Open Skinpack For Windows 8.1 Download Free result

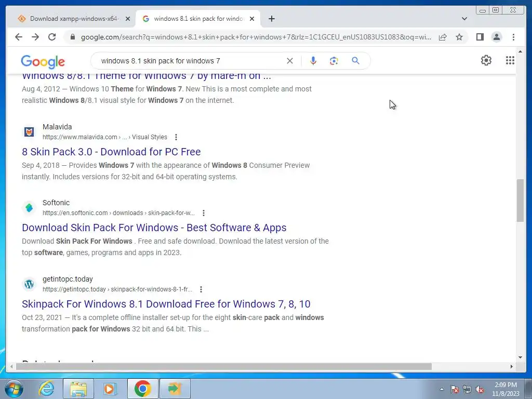[x=166, y=304]
